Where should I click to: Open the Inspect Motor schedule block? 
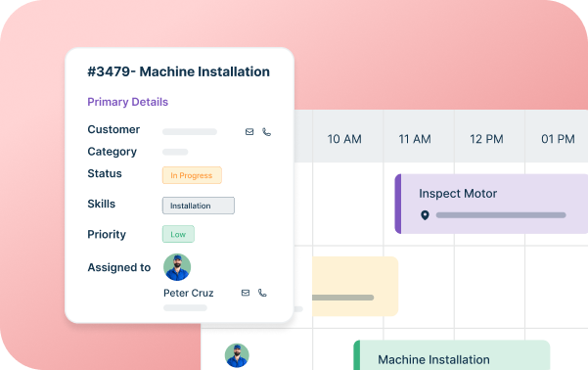(491, 204)
